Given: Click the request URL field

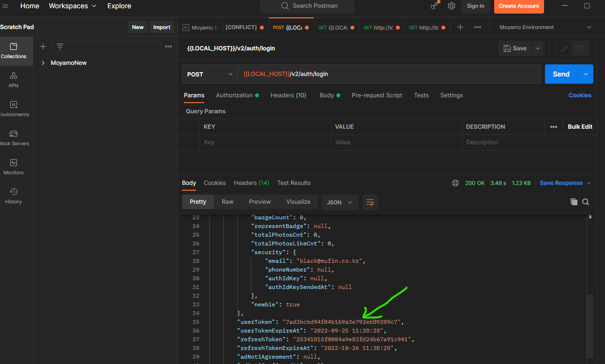Looking at the screenshot, I should click(389, 74).
